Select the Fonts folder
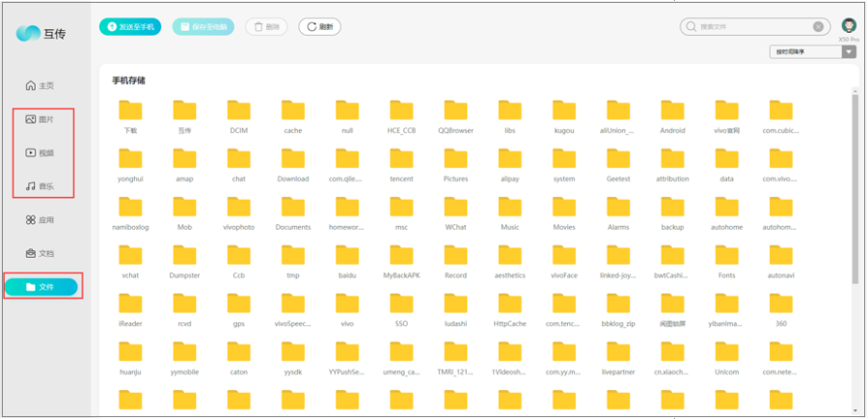Screen dimensions: 868x419 (x=727, y=261)
